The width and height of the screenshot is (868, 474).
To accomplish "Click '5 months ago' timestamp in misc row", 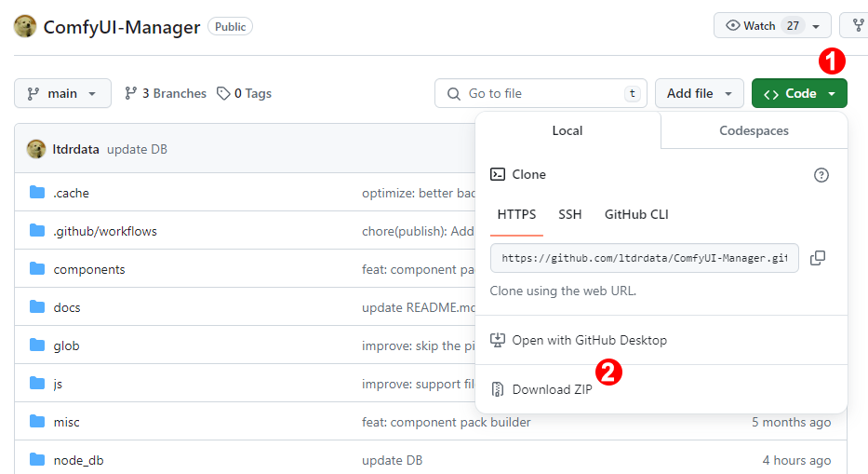I will (x=791, y=423).
